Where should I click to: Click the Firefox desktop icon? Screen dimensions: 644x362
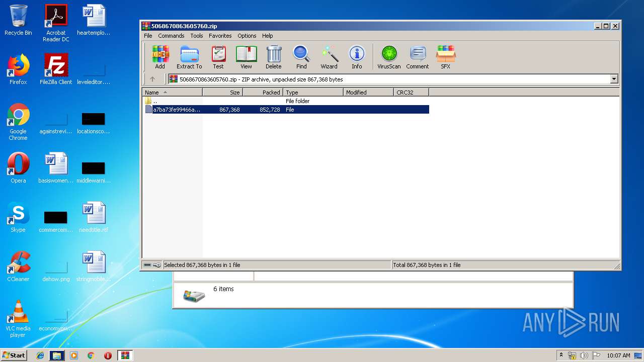point(18,69)
